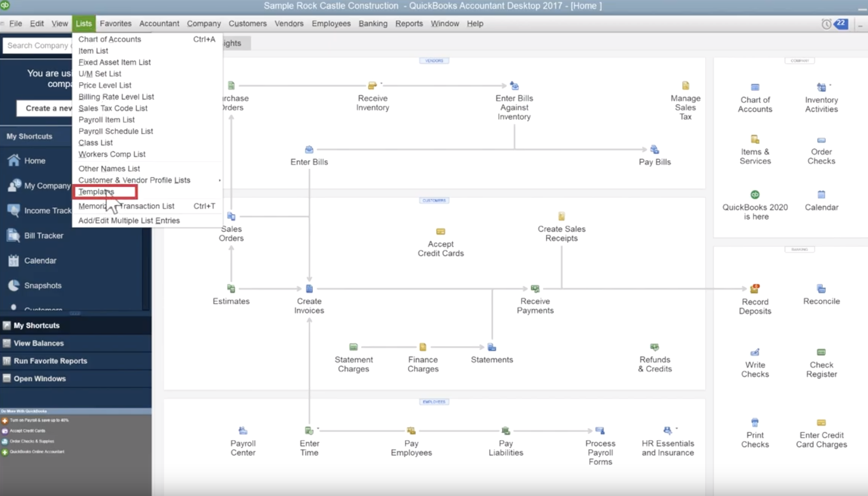Select the Create Invoices icon
The image size is (868, 496).
(309, 289)
